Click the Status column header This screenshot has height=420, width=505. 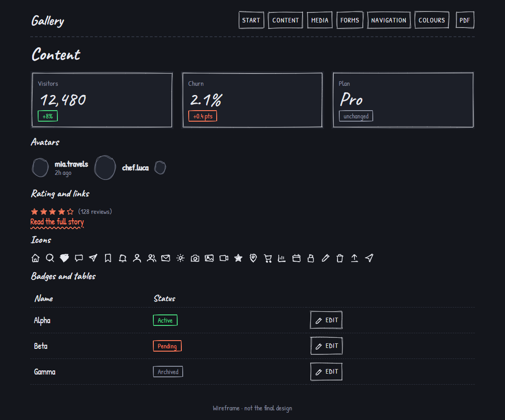[x=164, y=298]
